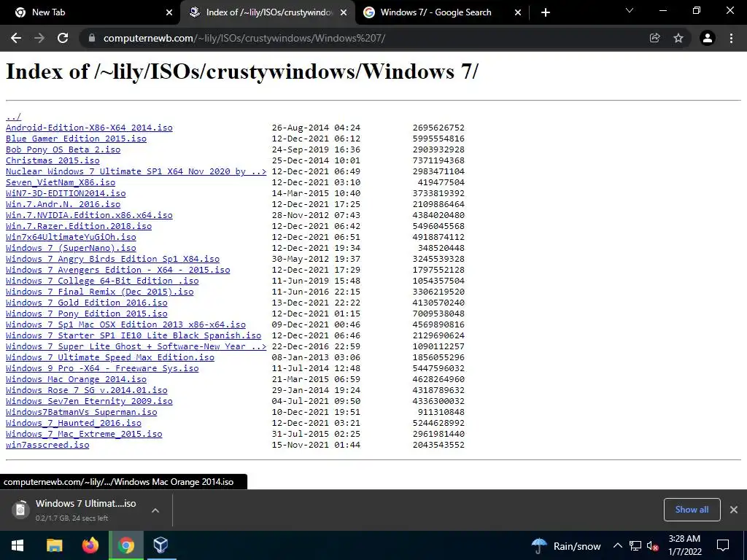747x560 pixels.
Task: Click the Chrome taskbar icon
Action: tap(126, 545)
